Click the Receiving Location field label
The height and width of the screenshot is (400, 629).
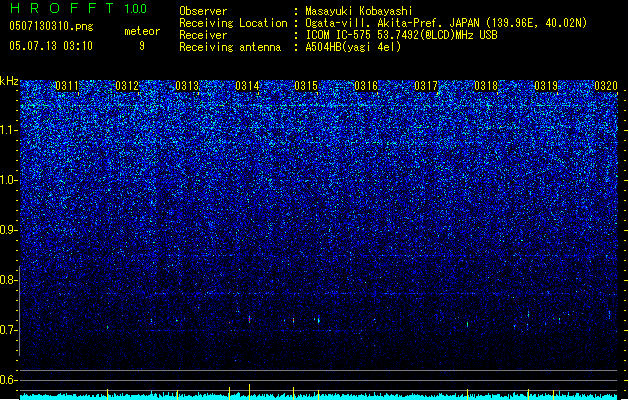click(233, 23)
